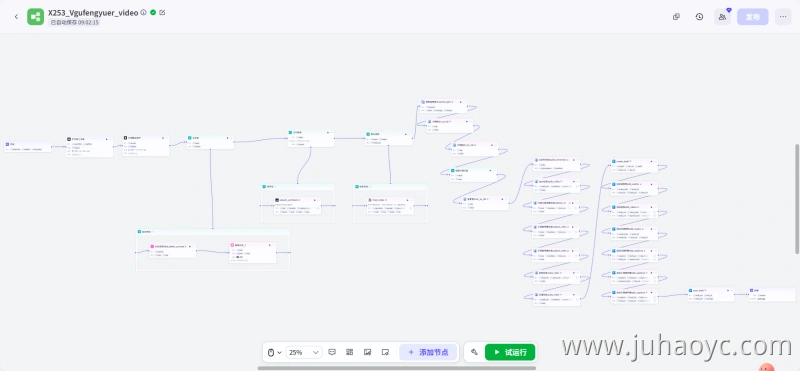The image size is (800, 371).
Task: Click the 发布 publish button
Action: (753, 16)
